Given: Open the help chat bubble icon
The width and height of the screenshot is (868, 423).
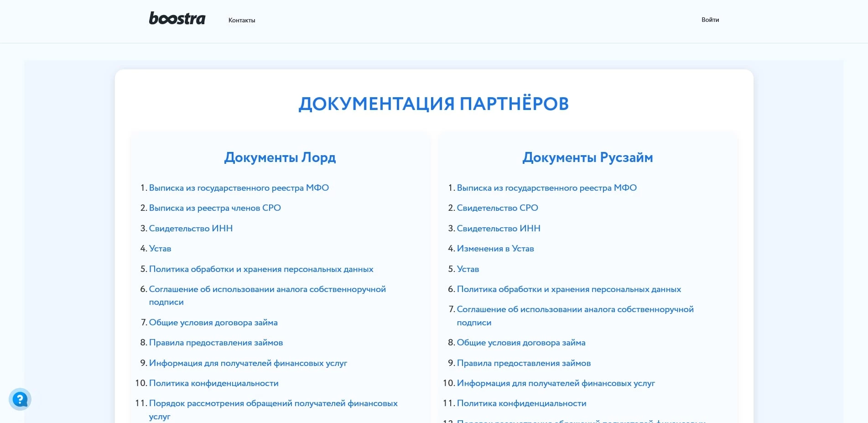Looking at the screenshot, I should (x=20, y=399).
